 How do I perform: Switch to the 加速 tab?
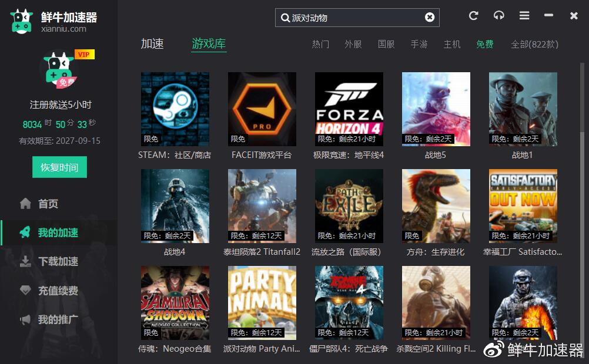152,44
